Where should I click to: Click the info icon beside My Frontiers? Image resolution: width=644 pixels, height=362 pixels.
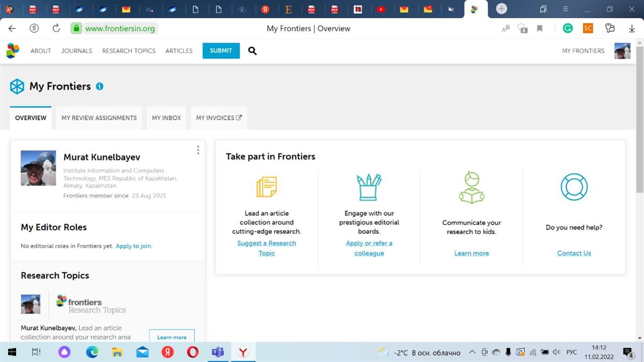click(99, 86)
